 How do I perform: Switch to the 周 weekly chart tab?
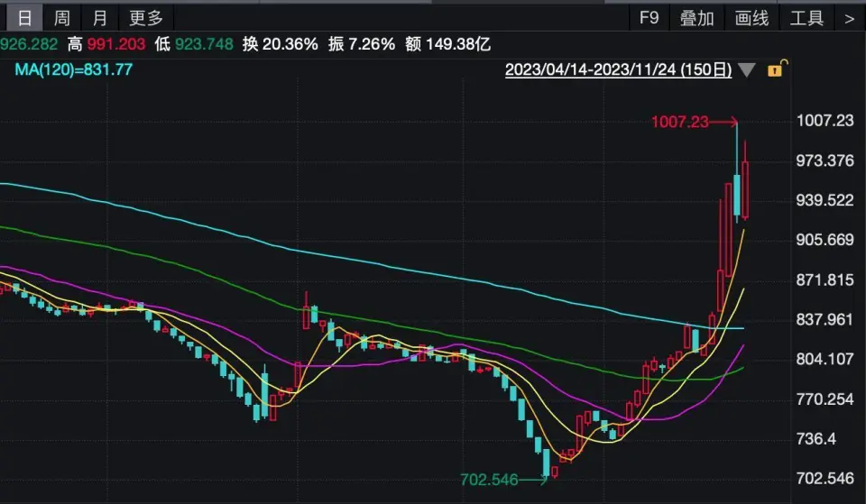click(x=61, y=18)
